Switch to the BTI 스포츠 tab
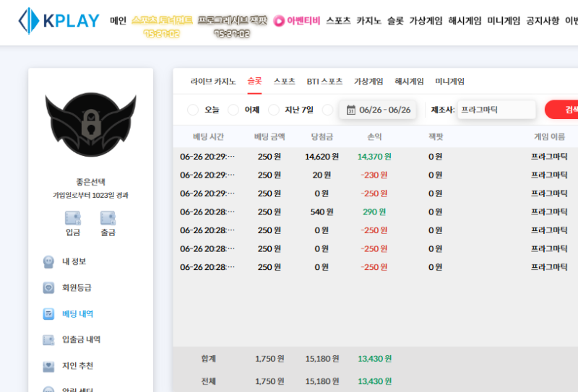578x392 pixels. click(324, 82)
